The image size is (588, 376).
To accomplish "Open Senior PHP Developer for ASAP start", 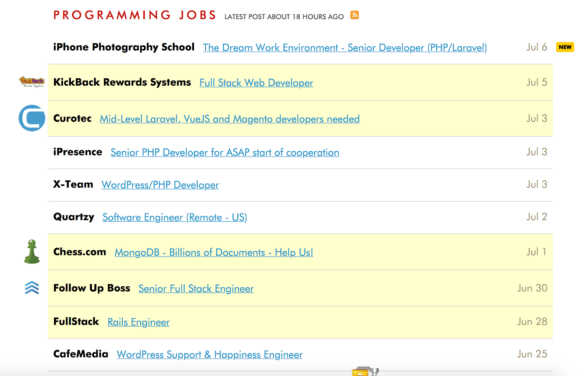I will pos(225,153).
